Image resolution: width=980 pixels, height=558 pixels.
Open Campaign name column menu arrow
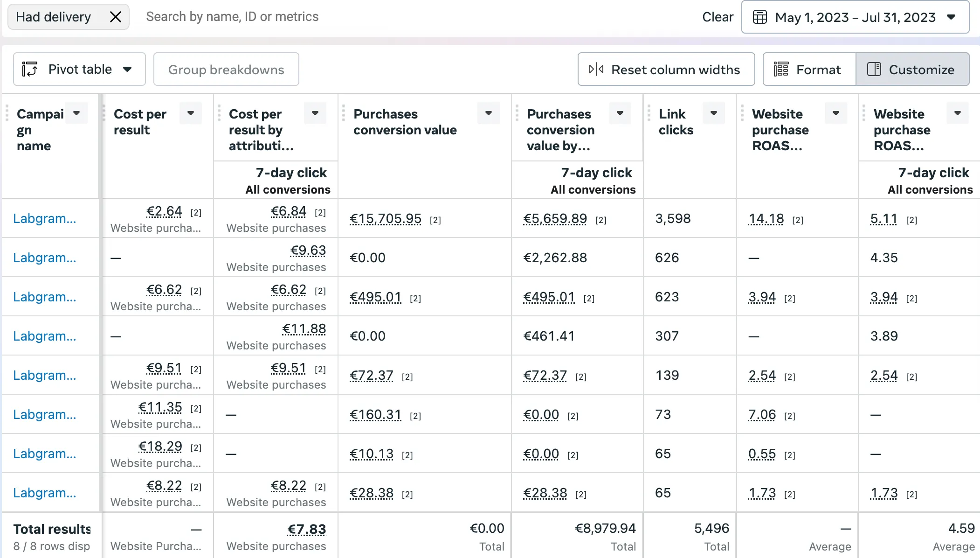76,113
